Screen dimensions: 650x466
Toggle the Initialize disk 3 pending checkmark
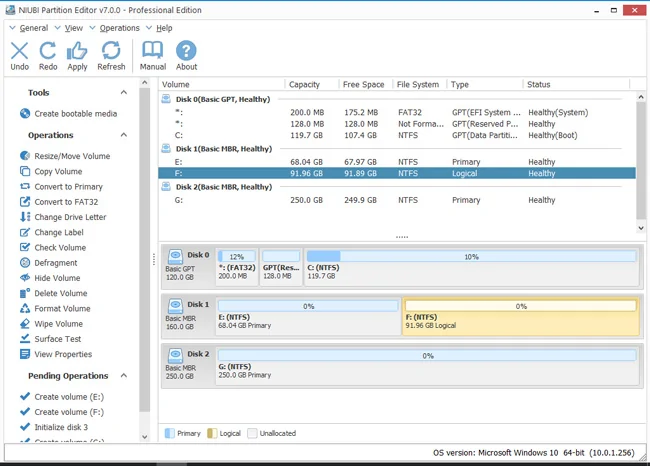[x=25, y=427]
